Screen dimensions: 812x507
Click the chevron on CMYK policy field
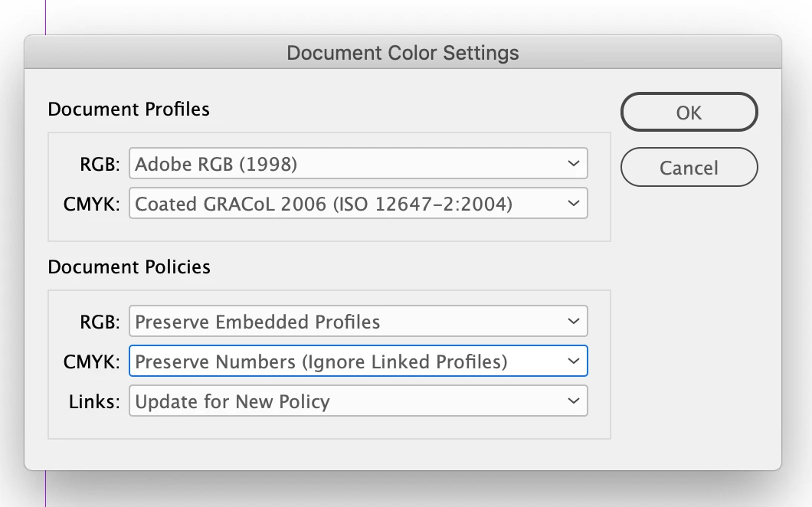(574, 361)
